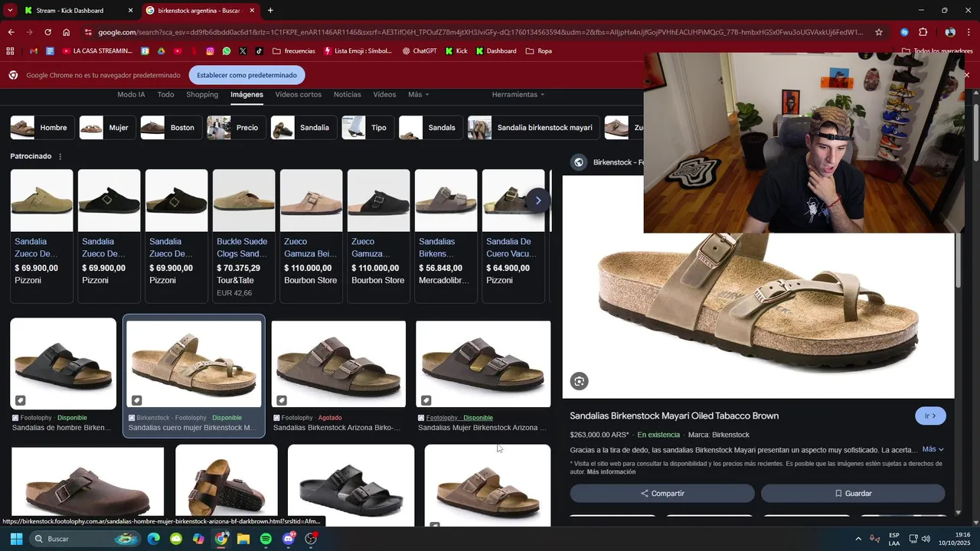The image size is (980, 551).
Task: Open OBS Studio from the taskbar
Action: tap(311, 539)
